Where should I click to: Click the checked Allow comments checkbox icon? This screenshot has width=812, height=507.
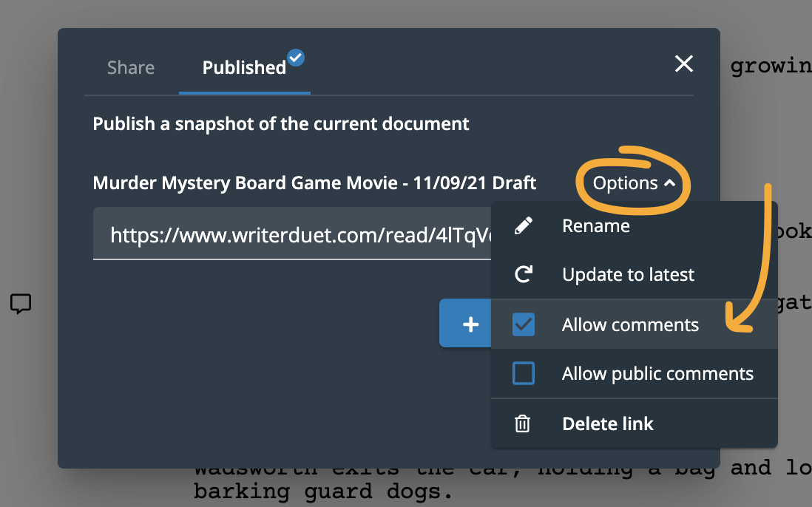[x=524, y=324]
